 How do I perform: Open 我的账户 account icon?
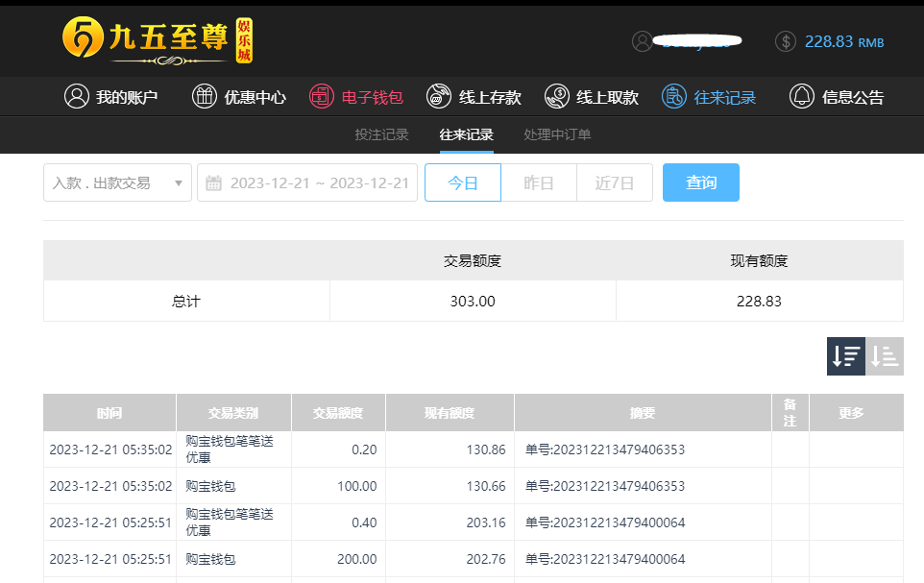click(76, 97)
